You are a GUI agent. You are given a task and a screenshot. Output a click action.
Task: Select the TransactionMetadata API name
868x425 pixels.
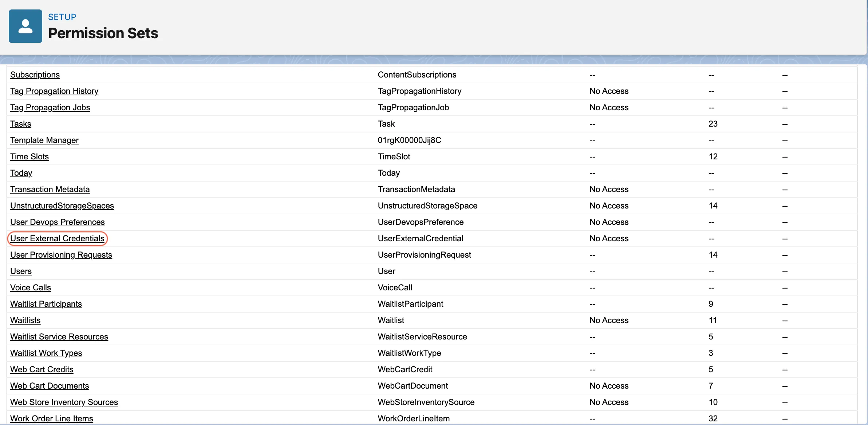pos(416,189)
